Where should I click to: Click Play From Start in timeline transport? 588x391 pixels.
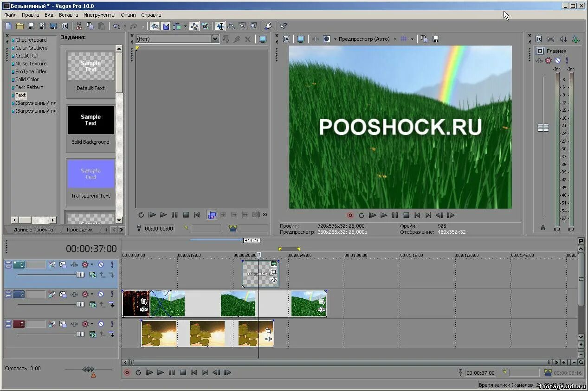pos(149,372)
